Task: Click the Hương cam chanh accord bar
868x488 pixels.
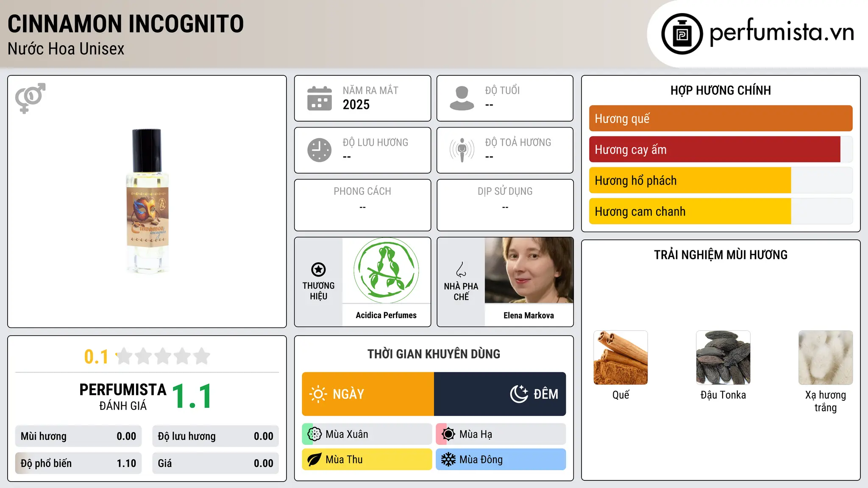Action: pyautogui.click(x=721, y=211)
